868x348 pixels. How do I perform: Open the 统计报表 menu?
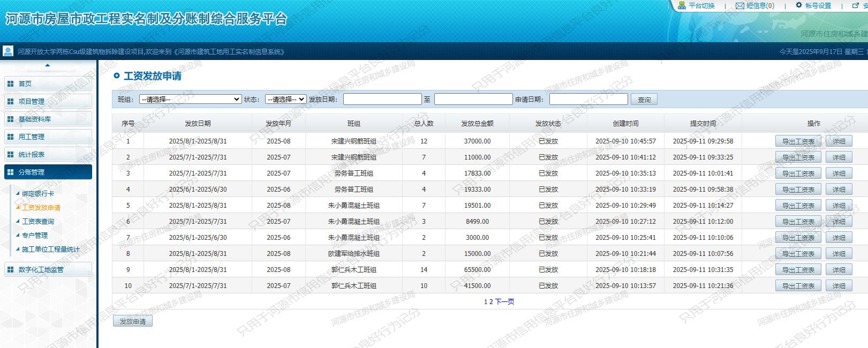(x=48, y=154)
